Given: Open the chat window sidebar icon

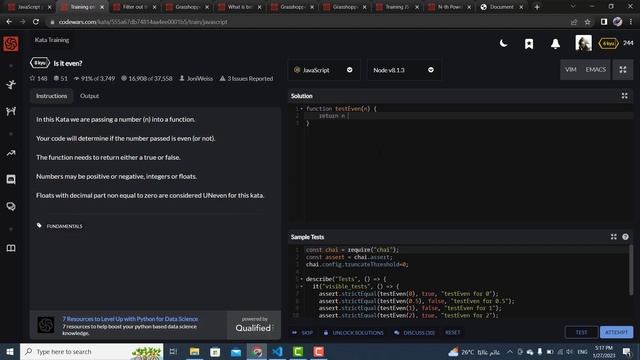Looking at the screenshot, I should tap(11, 179).
